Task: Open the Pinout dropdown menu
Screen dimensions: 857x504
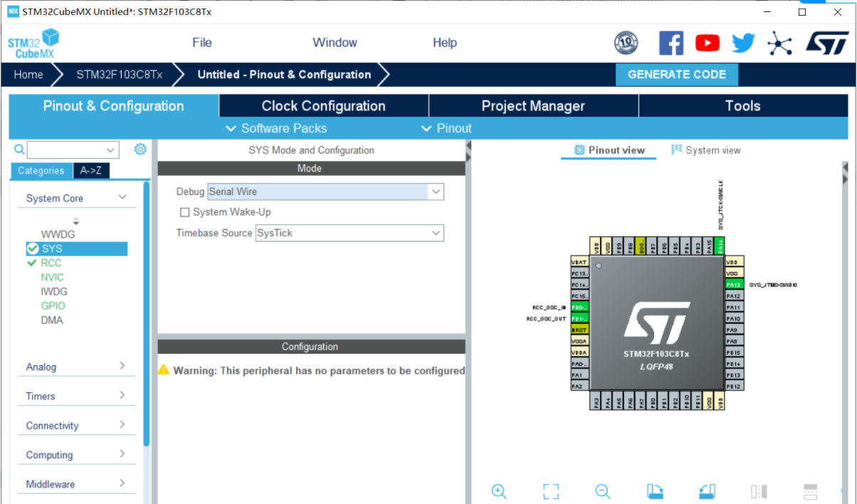Action: pos(447,128)
